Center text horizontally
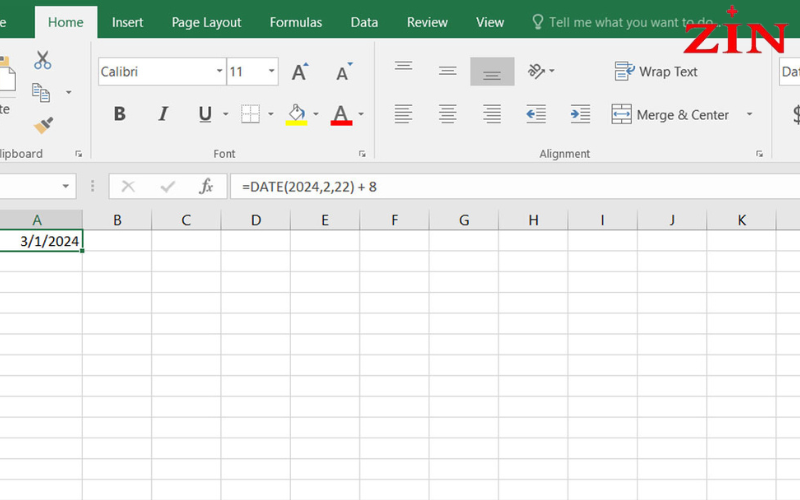800x500 pixels. [x=447, y=114]
